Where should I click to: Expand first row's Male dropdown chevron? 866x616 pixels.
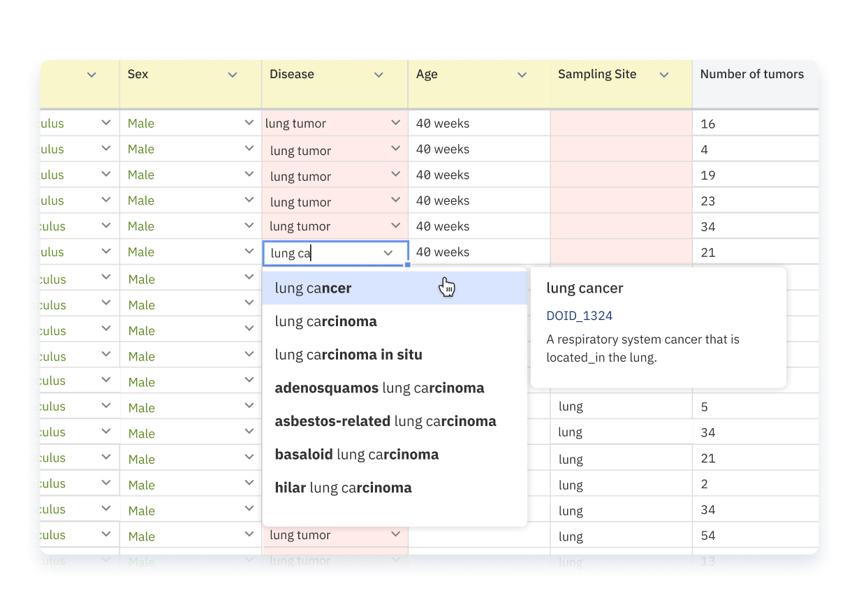tap(249, 123)
